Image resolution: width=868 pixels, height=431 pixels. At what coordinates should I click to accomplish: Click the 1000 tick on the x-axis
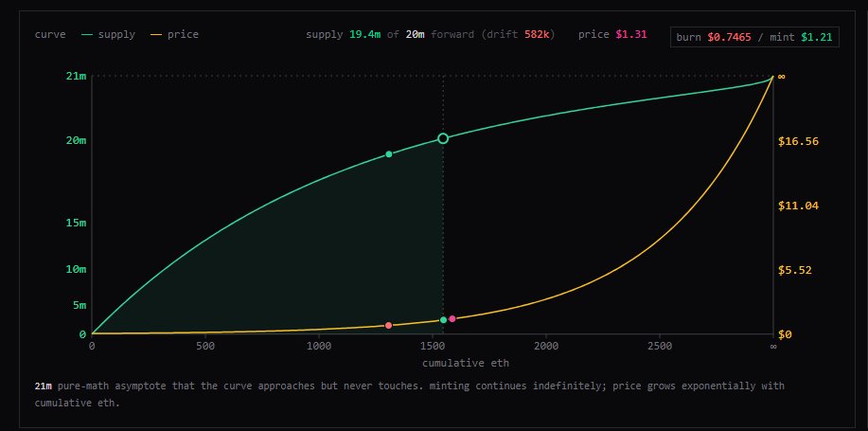pyautogui.click(x=318, y=347)
